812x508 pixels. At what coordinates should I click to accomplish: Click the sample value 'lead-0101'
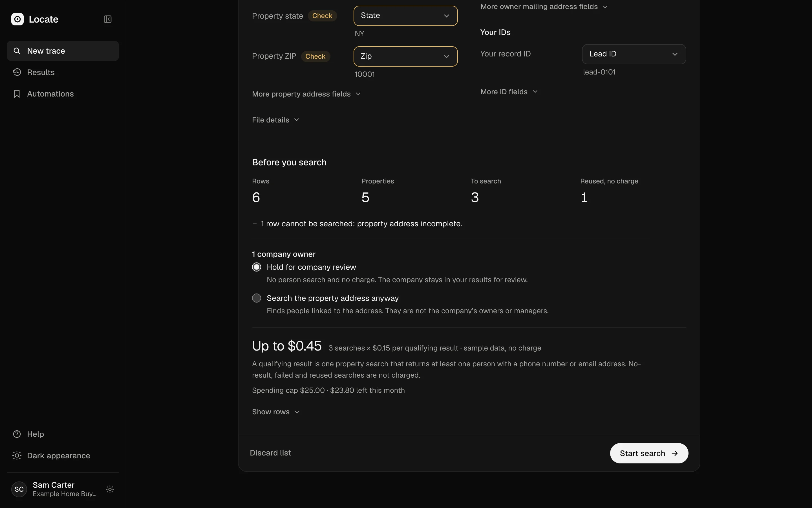tap(599, 72)
